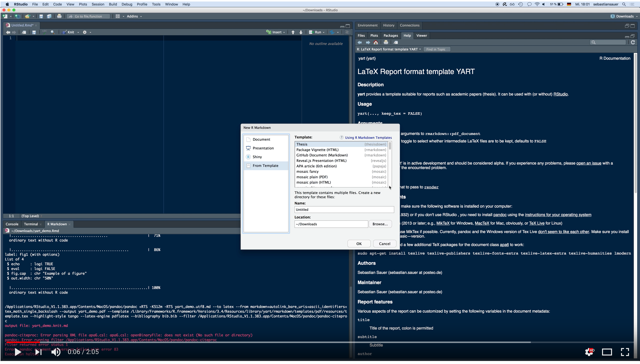Open the Session menu in menu bar
The image size is (640, 364).
click(98, 4)
